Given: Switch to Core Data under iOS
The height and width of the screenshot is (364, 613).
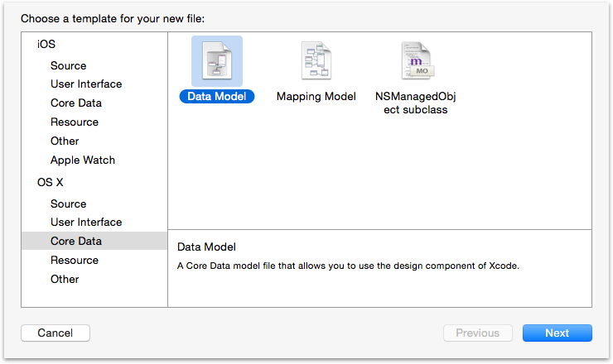Looking at the screenshot, I should coord(75,103).
